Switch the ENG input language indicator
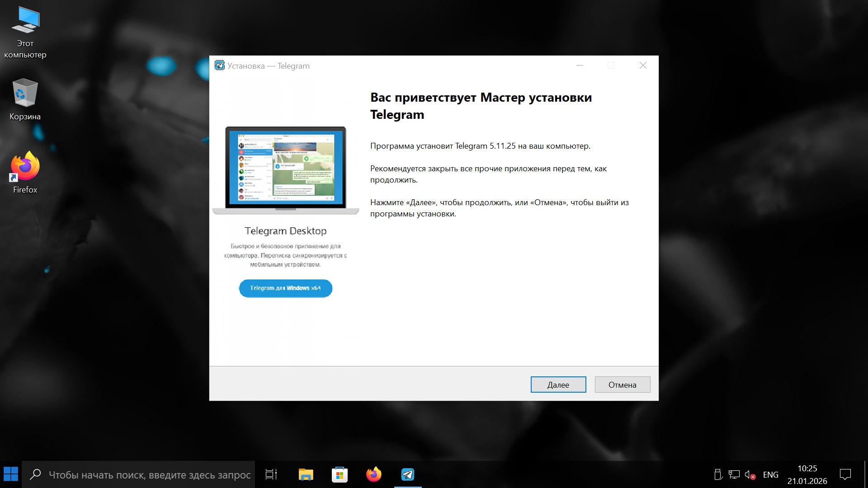The image size is (868, 488). 770,475
